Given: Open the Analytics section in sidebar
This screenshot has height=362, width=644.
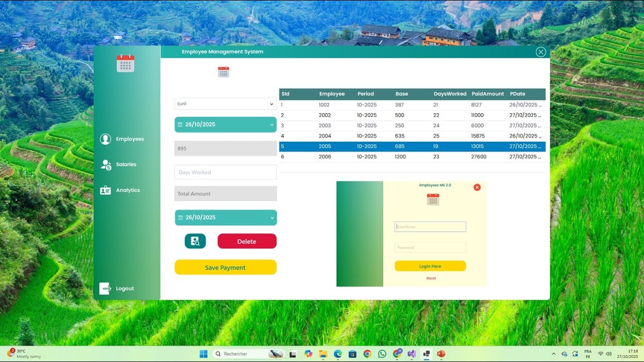Looking at the screenshot, I should click(128, 190).
